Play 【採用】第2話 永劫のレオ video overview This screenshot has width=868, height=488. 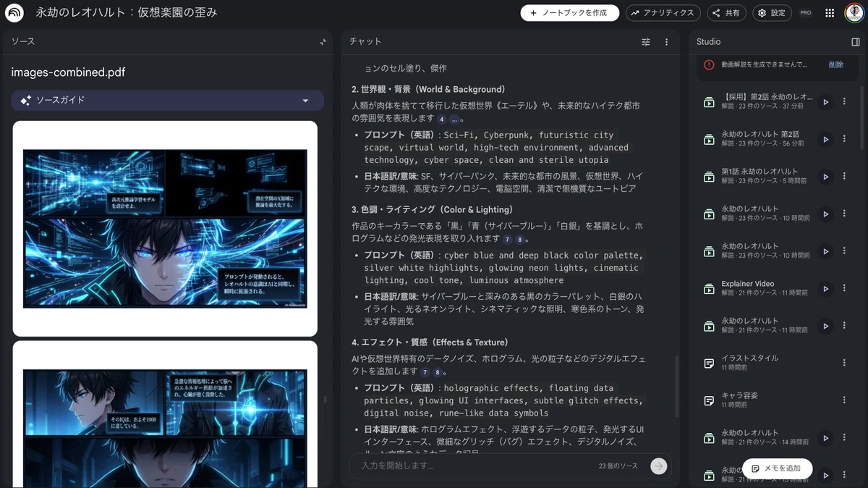825,102
